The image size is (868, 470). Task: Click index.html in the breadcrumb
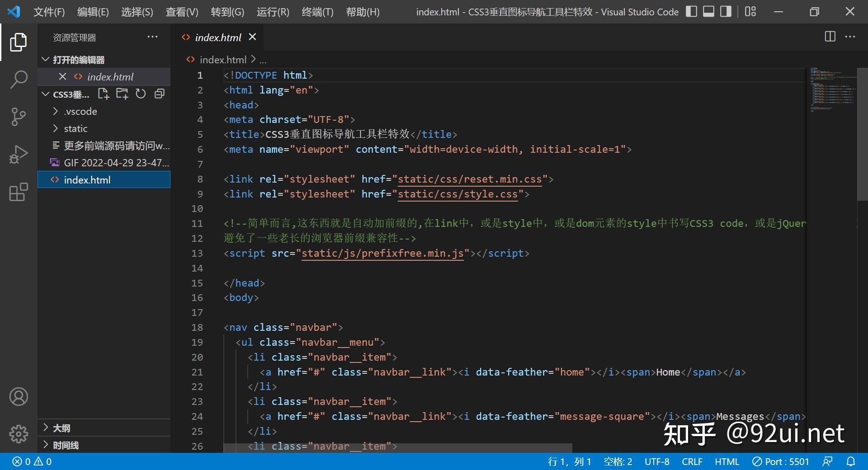223,60
